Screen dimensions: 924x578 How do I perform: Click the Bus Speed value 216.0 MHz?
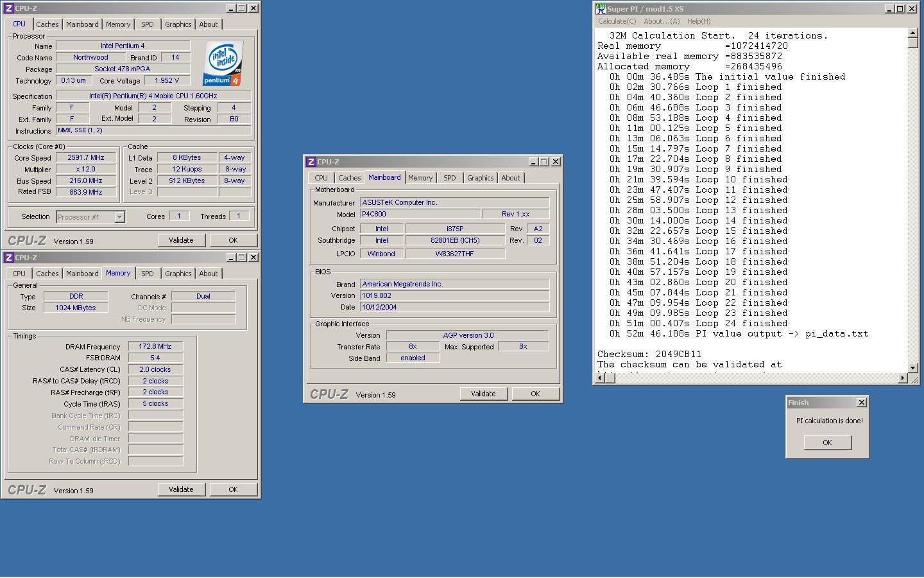86,180
